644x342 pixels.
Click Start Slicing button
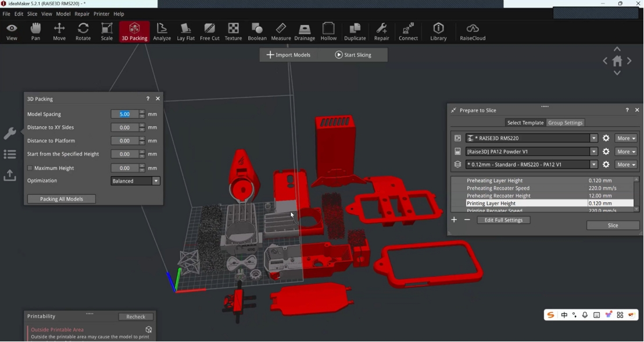[353, 55]
